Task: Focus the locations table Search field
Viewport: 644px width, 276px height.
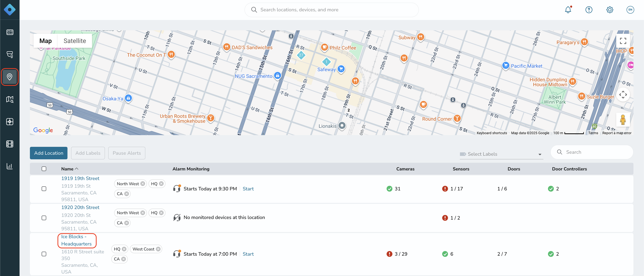Action: [x=592, y=152]
